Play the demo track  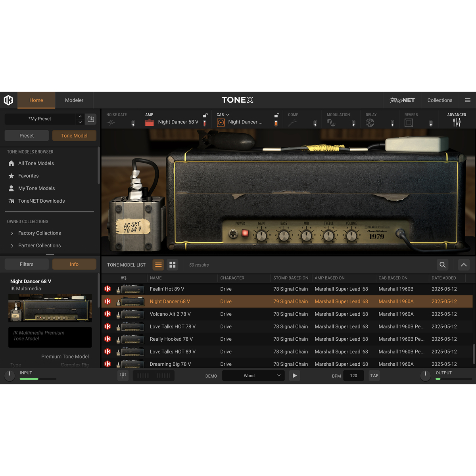click(x=294, y=376)
